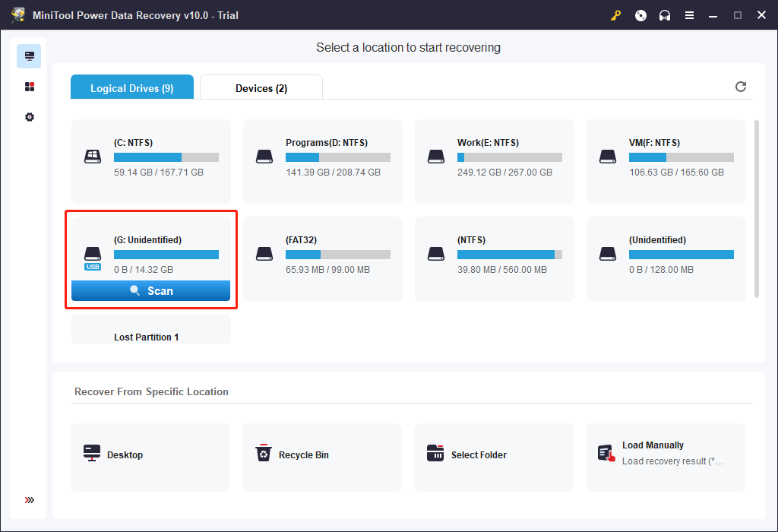Open the hamburger menu
The height and width of the screenshot is (532, 778).
[x=689, y=14]
